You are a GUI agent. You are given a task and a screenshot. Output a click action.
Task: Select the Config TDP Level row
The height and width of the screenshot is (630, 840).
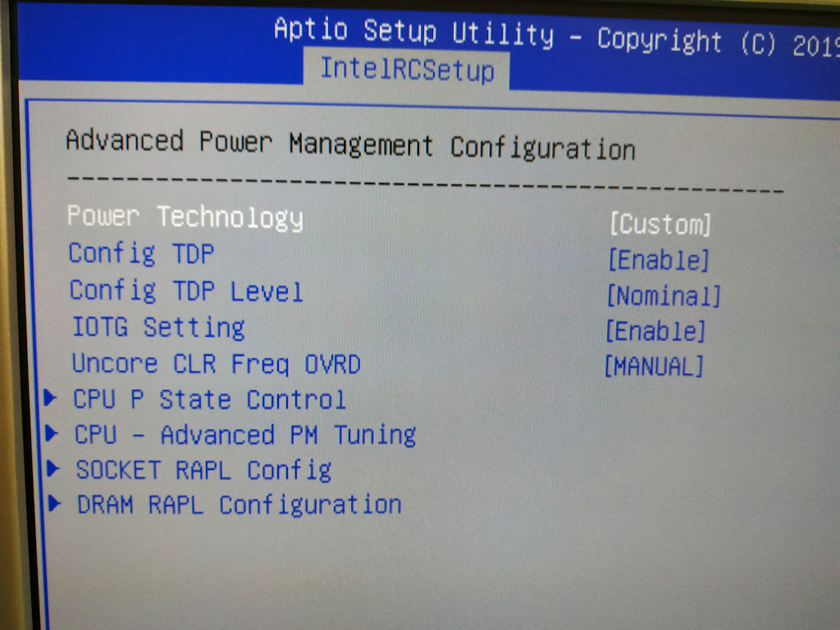pyautogui.click(x=186, y=291)
